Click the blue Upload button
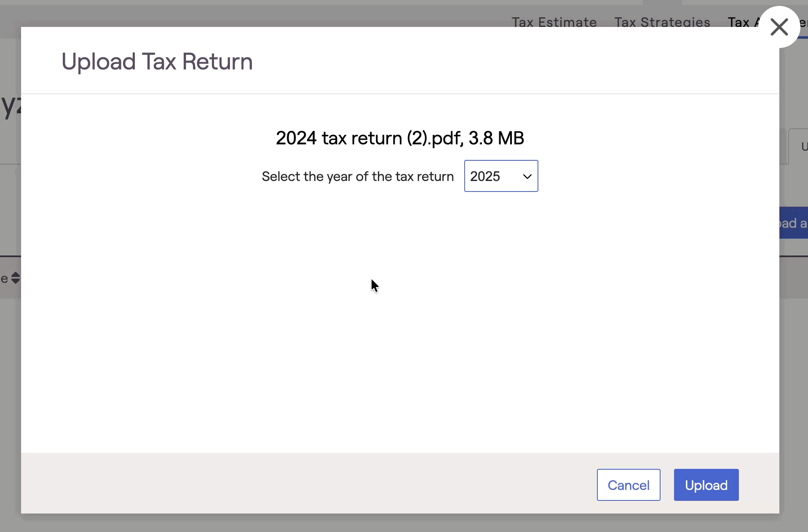Image resolution: width=808 pixels, height=532 pixels. coord(706,485)
